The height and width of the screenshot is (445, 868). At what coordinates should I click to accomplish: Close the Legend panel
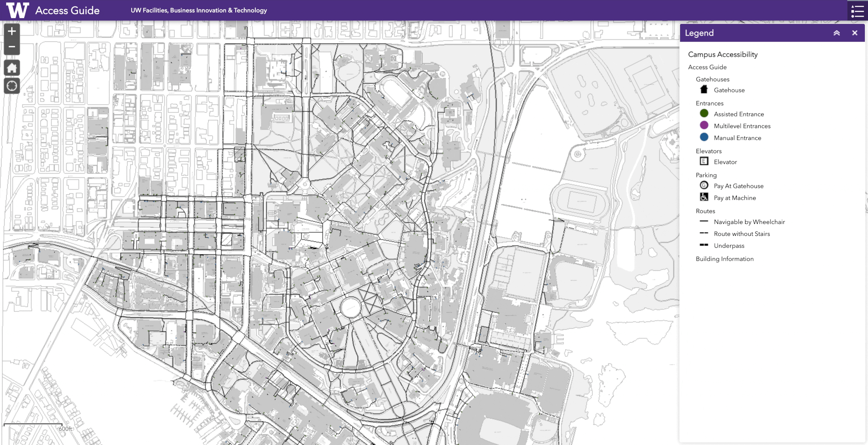854,33
